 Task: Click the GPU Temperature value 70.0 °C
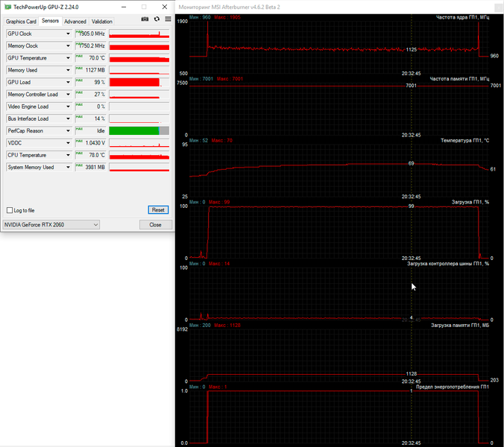click(x=91, y=58)
